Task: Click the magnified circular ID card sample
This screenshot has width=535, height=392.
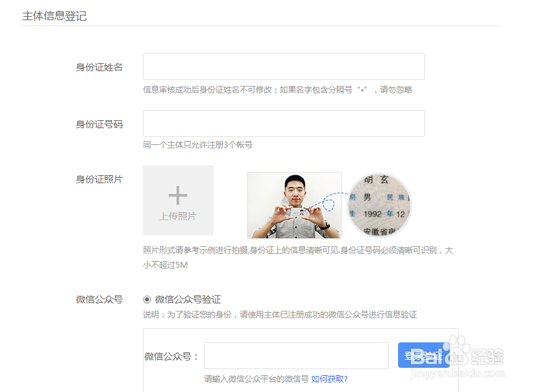Action: (x=379, y=205)
